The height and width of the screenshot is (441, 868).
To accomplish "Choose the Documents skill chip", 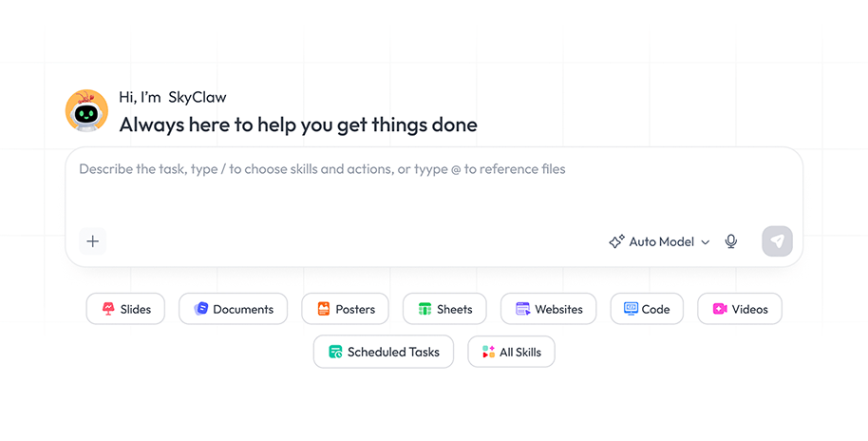I will pos(233,309).
